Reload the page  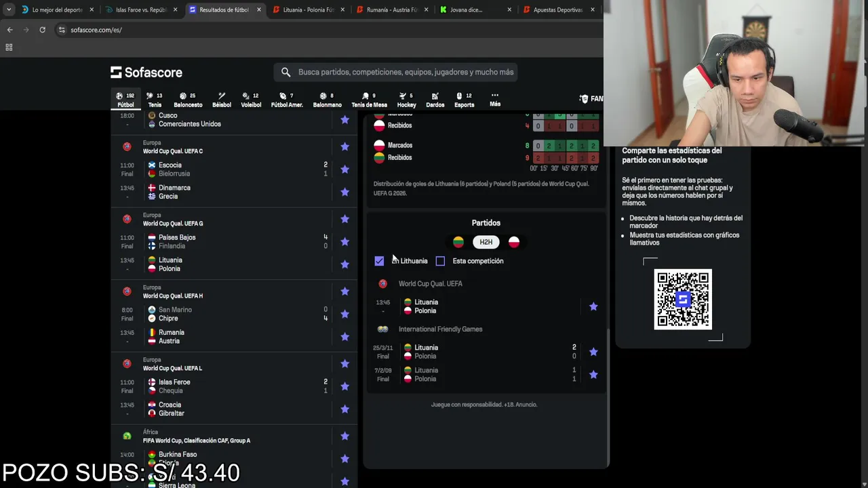click(42, 30)
